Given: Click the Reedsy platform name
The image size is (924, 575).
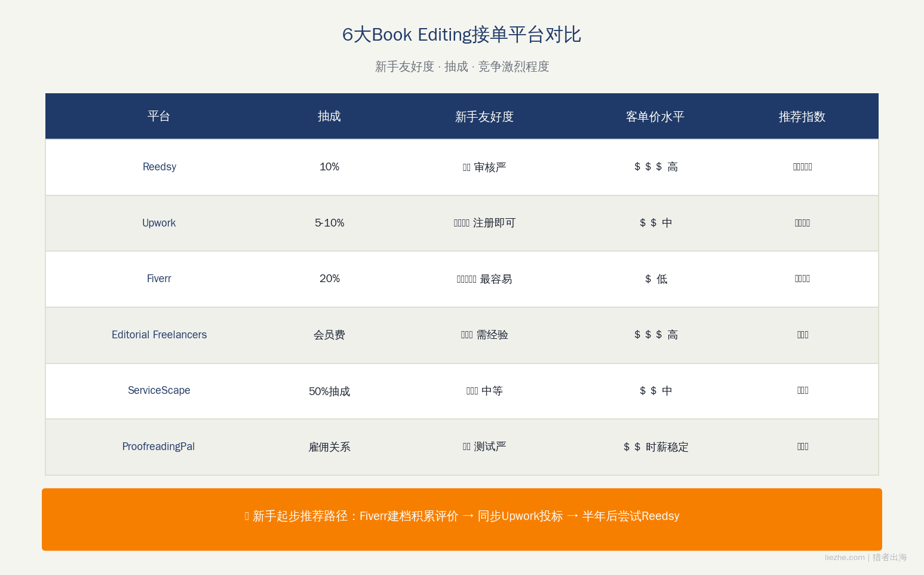Looking at the screenshot, I should (x=159, y=167).
